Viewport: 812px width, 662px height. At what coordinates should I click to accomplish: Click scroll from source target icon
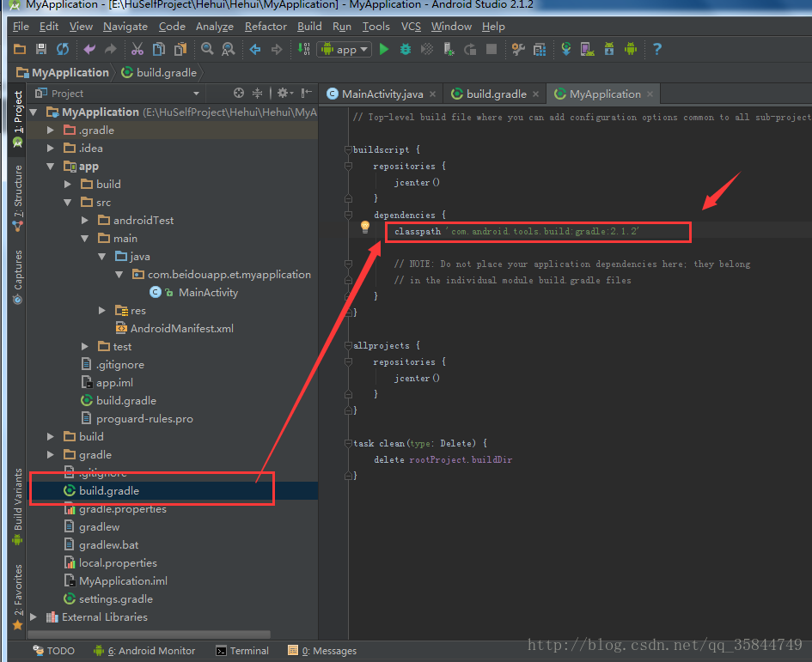[x=239, y=94]
